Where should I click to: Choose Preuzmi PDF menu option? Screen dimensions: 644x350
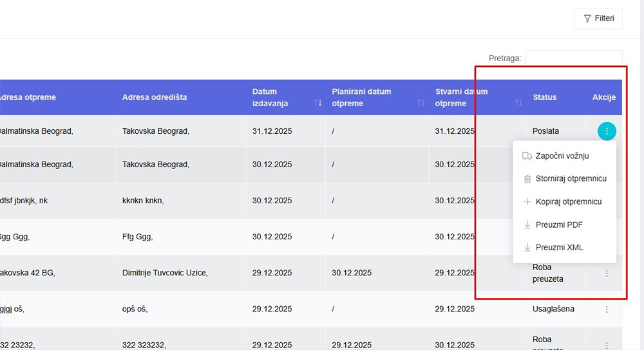(558, 225)
